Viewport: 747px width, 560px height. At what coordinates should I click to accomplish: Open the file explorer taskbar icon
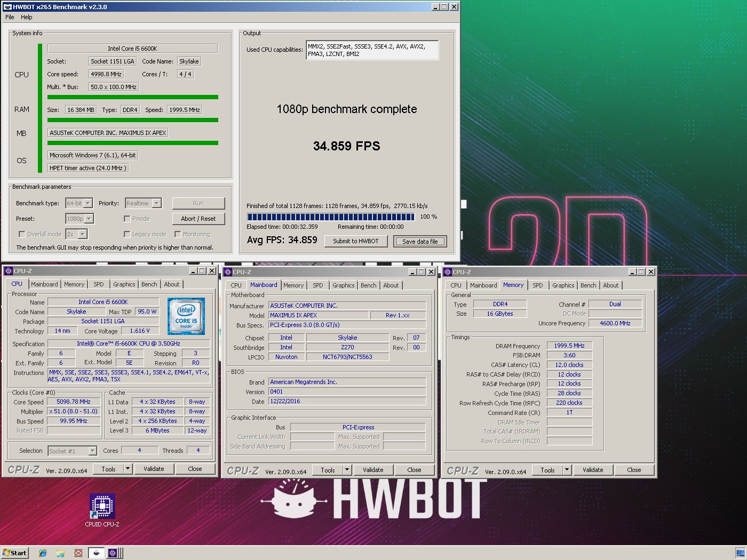click(60, 553)
